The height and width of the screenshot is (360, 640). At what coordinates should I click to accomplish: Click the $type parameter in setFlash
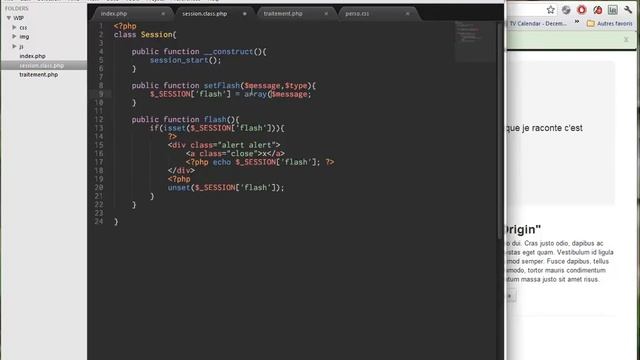tap(296, 86)
